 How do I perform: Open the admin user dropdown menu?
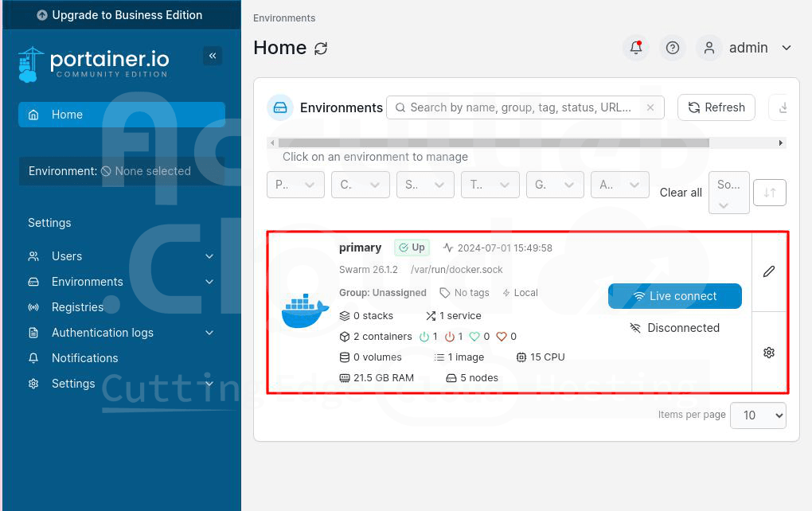(746, 48)
